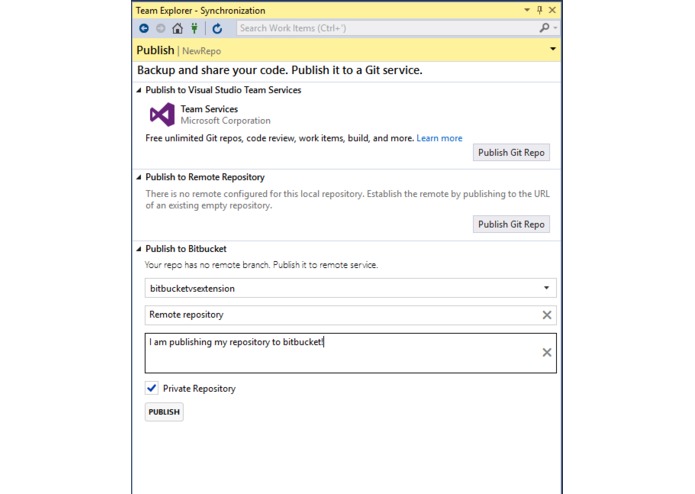The width and height of the screenshot is (695, 494).
Task: Collapse Publish to Visual Studio Team Services
Action: click(x=139, y=90)
